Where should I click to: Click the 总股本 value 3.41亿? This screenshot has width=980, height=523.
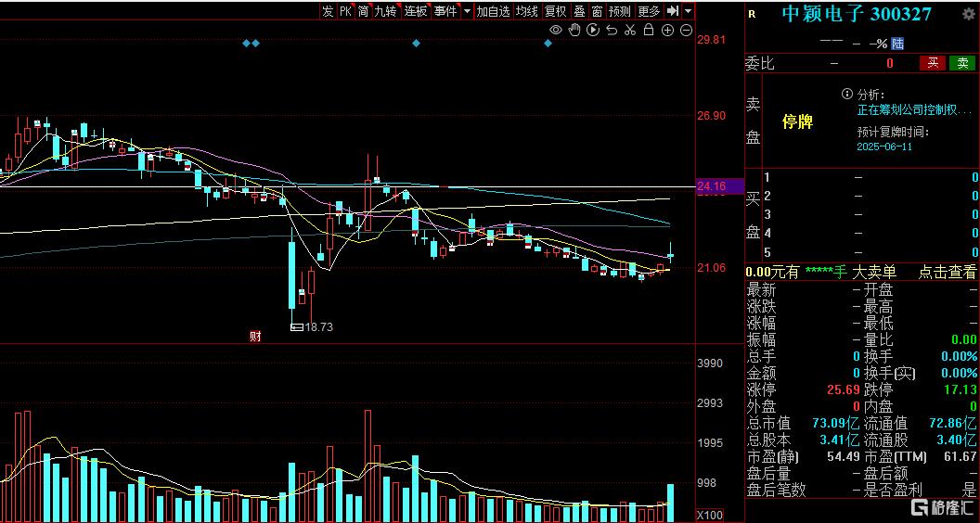(x=841, y=440)
